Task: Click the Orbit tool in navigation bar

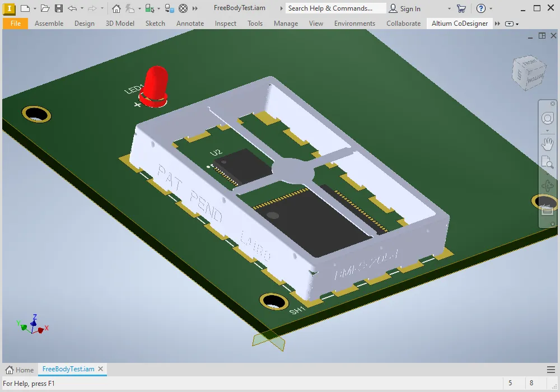Action: (547, 186)
